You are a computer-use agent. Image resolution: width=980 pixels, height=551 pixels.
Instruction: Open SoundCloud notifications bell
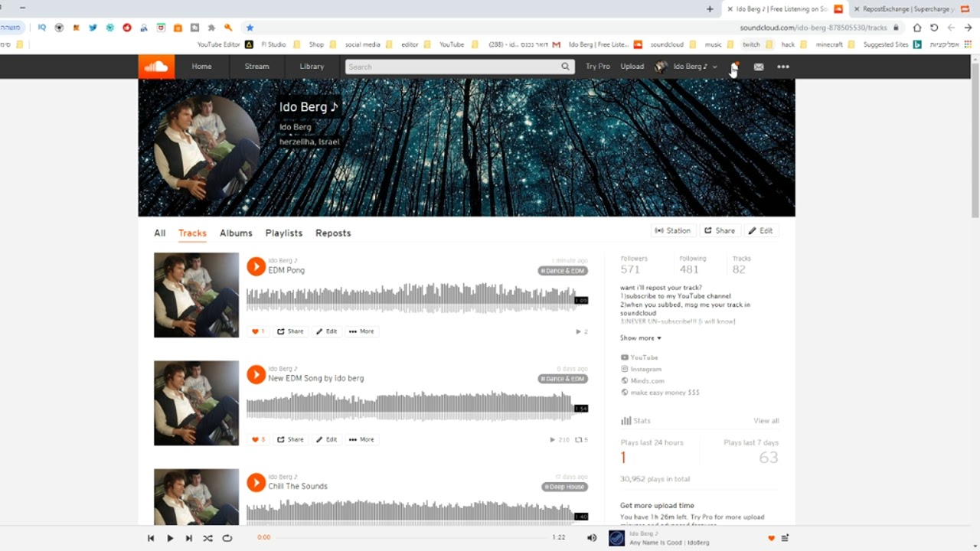[x=733, y=67]
